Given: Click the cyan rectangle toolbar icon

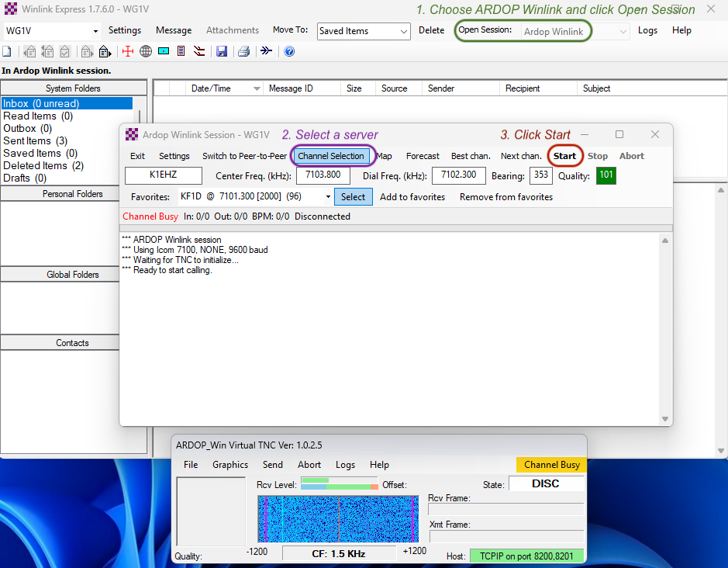Looking at the screenshot, I should pyautogui.click(x=164, y=52).
